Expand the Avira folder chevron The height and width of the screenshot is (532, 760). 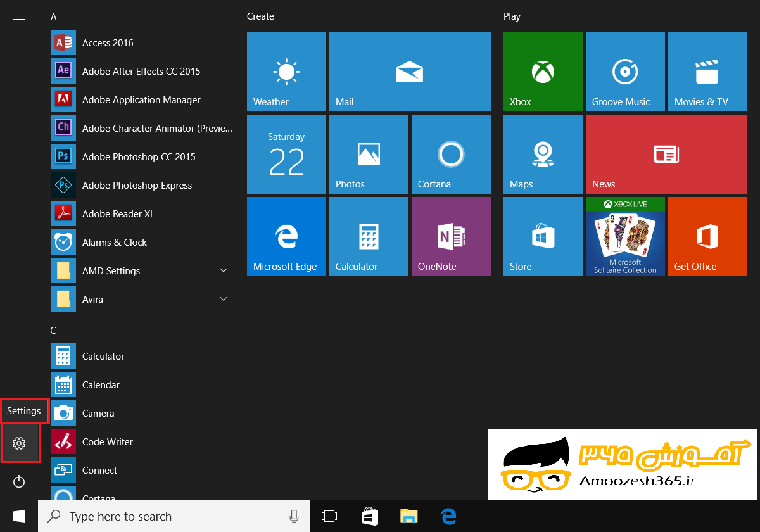[x=223, y=299]
